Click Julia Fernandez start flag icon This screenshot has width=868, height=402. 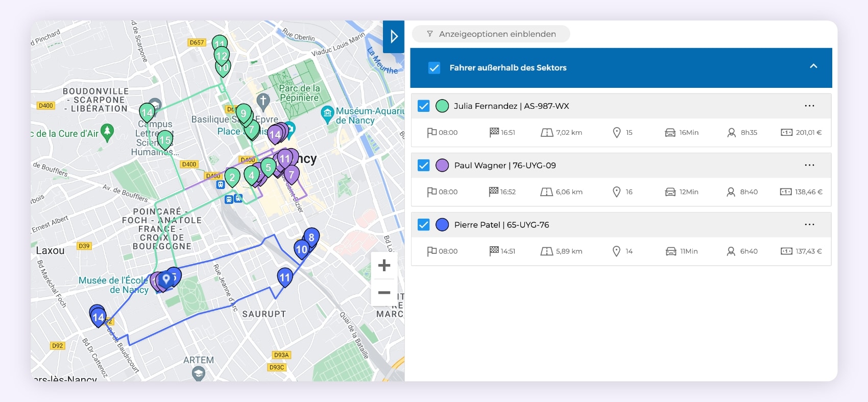tap(431, 132)
